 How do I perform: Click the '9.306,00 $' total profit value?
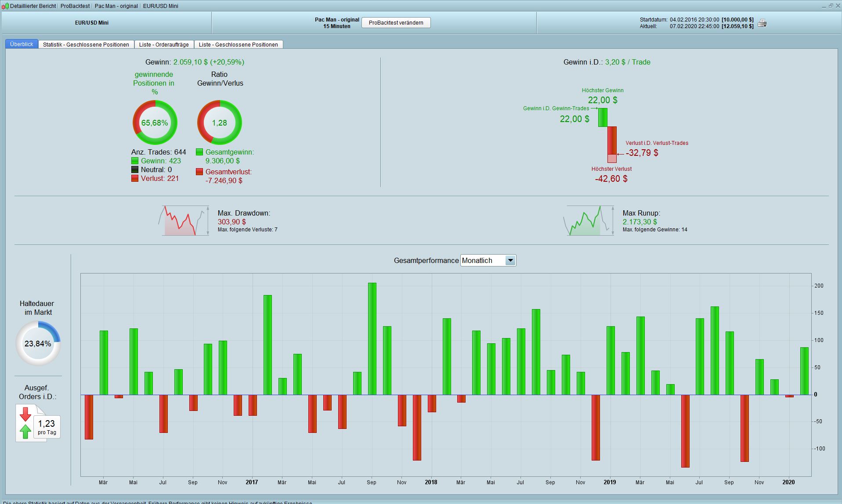(x=223, y=161)
